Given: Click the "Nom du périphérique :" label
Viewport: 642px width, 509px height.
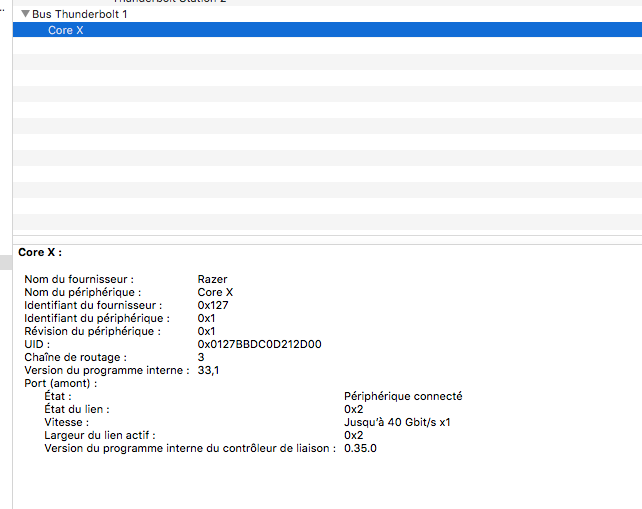Looking at the screenshot, I should (x=83, y=292).
